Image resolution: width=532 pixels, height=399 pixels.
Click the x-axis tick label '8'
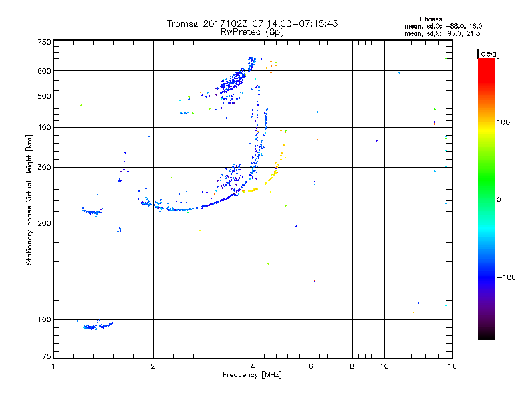pyautogui.click(x=352, y=366)
